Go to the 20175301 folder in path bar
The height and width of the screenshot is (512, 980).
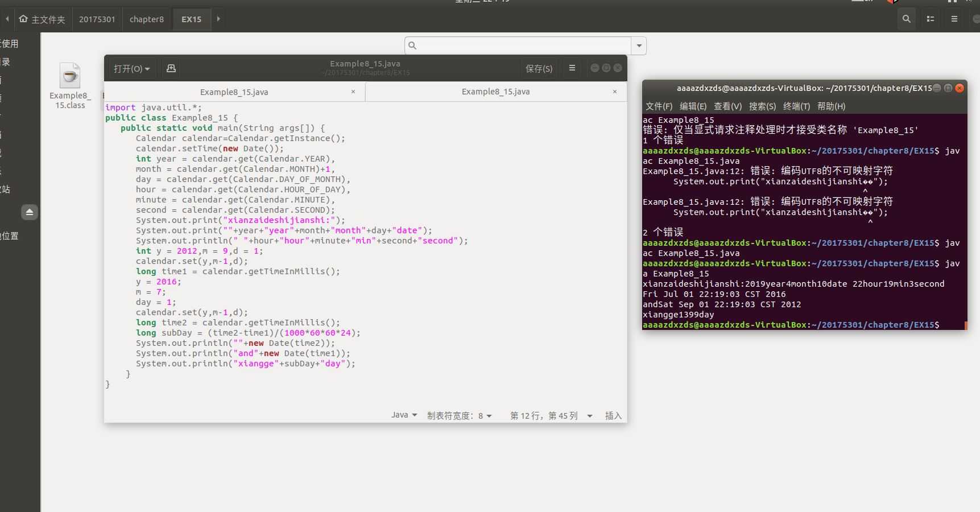[x=97, y=19]
